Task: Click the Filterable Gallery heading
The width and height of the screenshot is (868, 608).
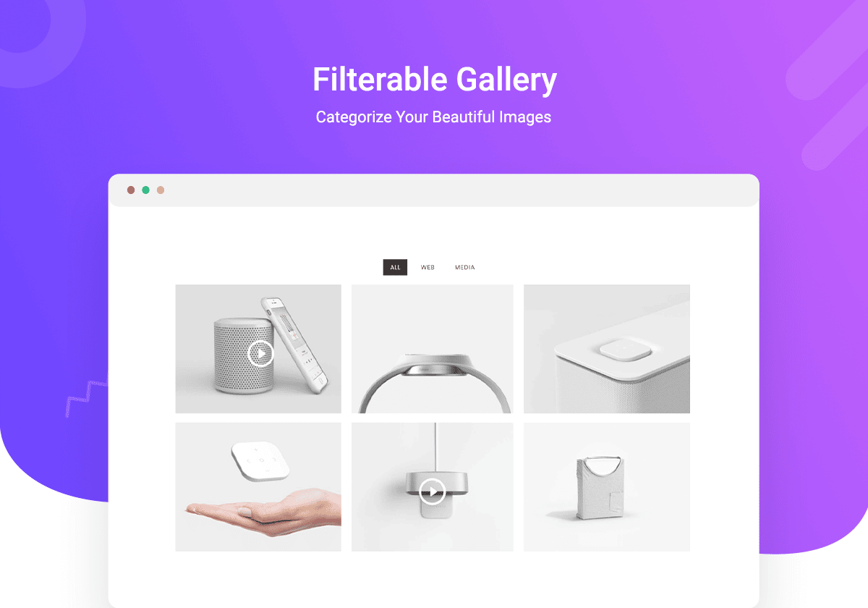Action: coord(435,80)
